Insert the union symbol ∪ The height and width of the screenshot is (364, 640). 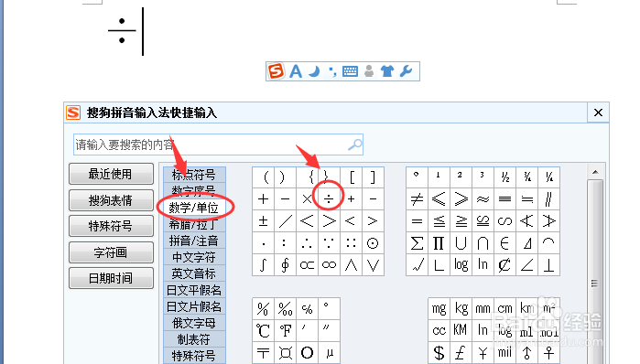[x=461, y=243]
